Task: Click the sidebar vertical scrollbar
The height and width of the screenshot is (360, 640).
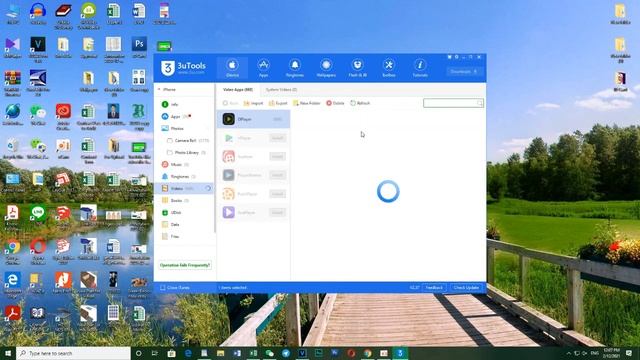Action: [x=215, y=158]
